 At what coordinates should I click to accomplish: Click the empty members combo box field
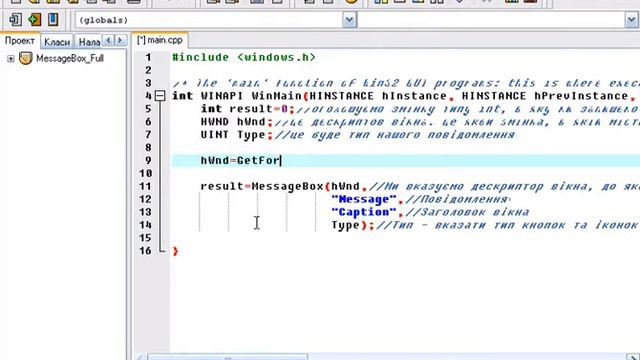pos(491,20)
